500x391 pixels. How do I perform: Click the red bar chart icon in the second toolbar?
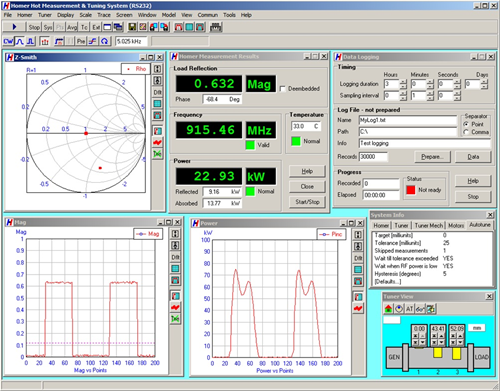click(x=45, y=41)
